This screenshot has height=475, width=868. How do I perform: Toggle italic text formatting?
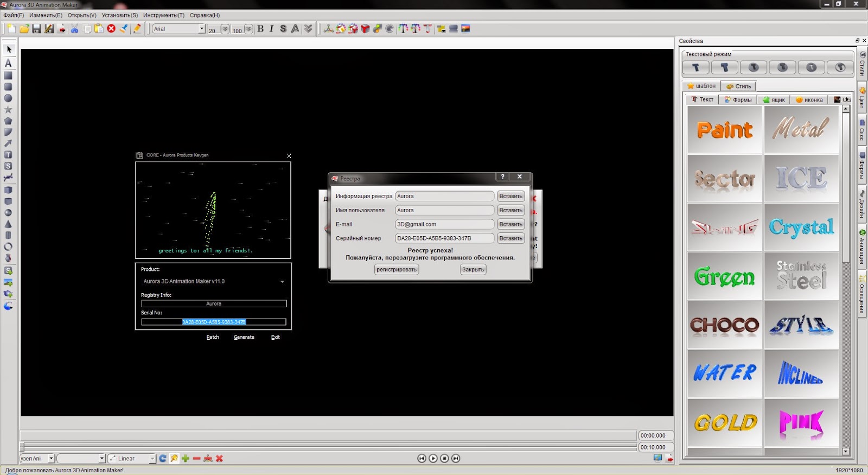click(x=271, y=29)
